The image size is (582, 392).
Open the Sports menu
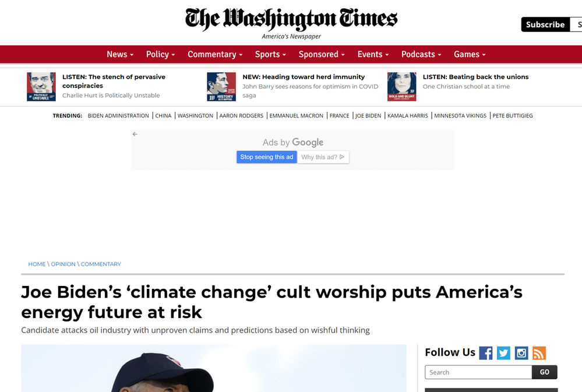pyautogui.click(x=270, y=54)
